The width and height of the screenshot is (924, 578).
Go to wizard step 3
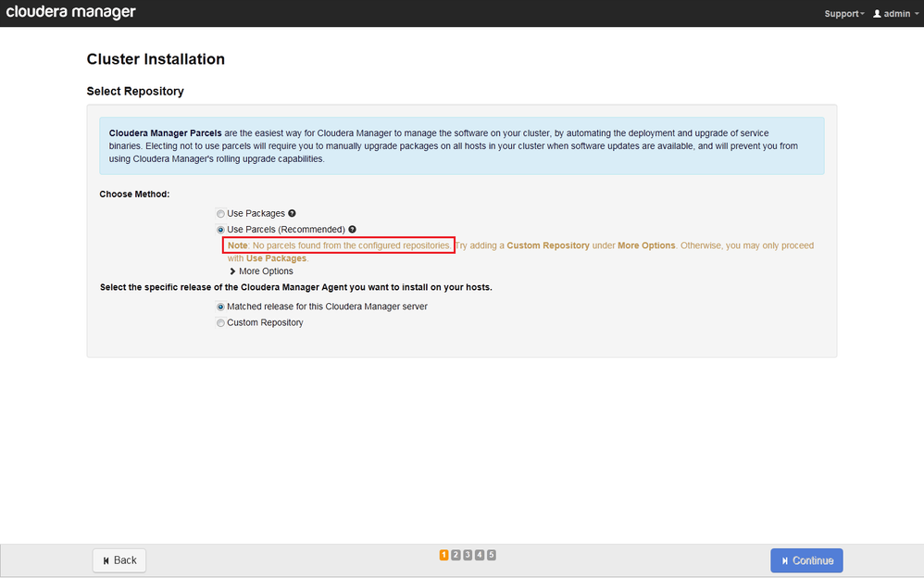click(x=468, y=555)
